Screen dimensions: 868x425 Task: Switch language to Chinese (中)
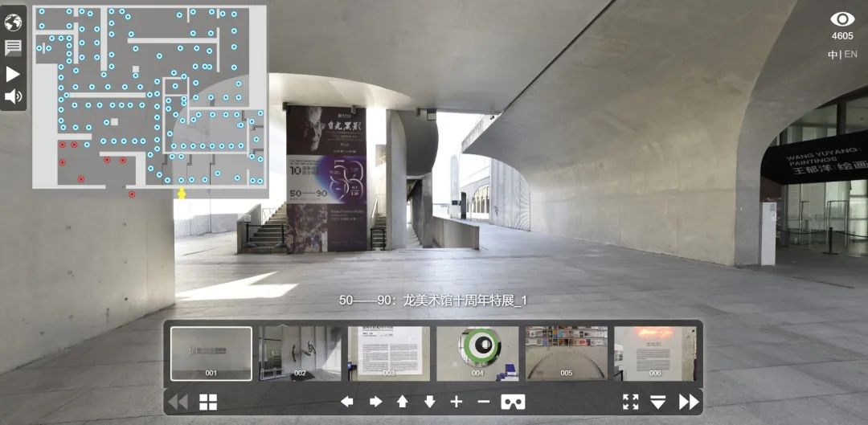(833, 55)
